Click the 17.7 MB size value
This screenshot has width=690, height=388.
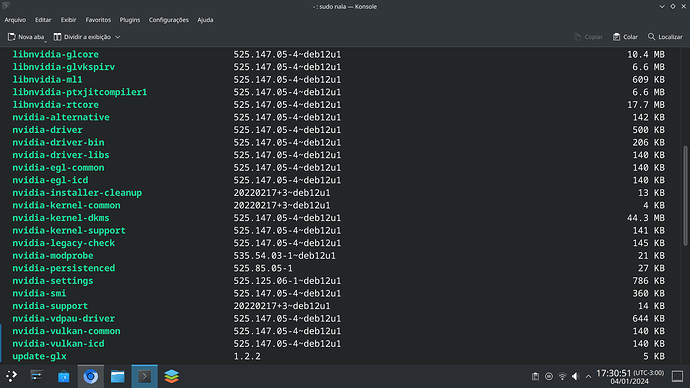click(646, 105)
